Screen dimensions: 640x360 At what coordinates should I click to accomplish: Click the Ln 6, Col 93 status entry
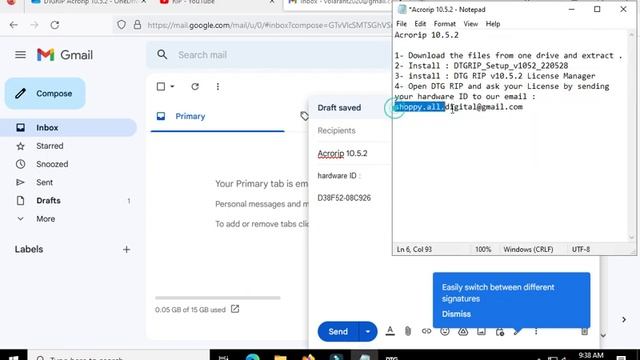point(414,249)
